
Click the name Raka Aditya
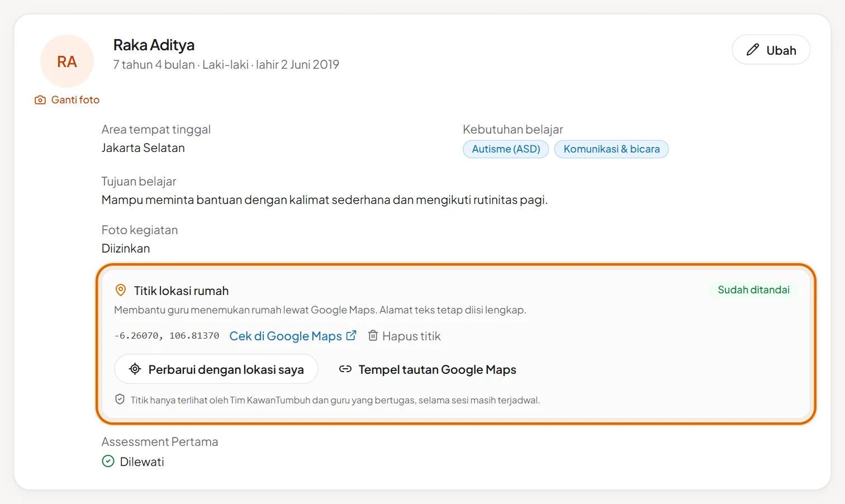click(x=154, y=45)
